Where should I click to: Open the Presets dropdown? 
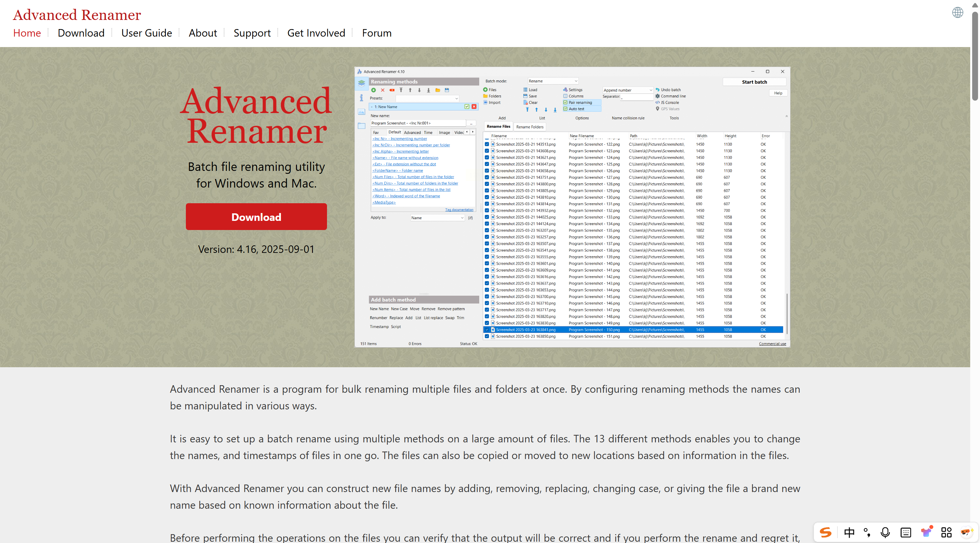pos(427,99)
